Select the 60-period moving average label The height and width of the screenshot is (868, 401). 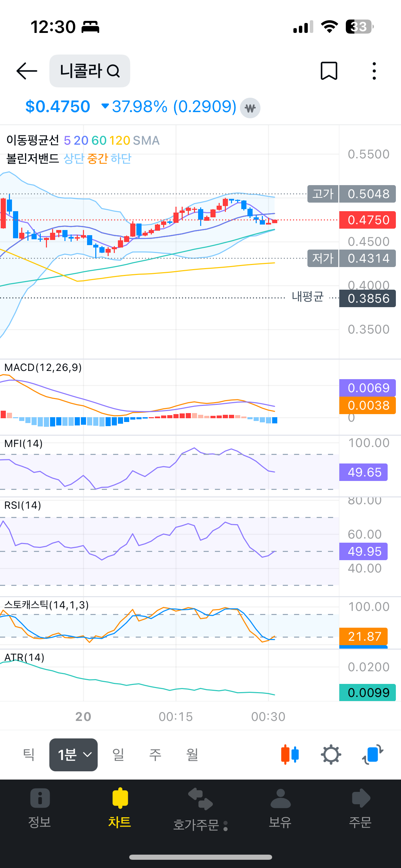[99, 141]
